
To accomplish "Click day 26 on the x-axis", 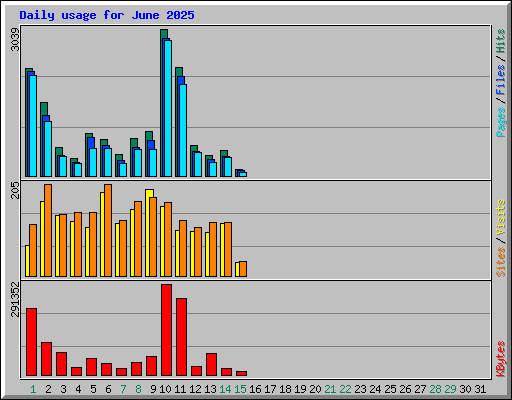I will pyautogui.click(x=405, y=389).
